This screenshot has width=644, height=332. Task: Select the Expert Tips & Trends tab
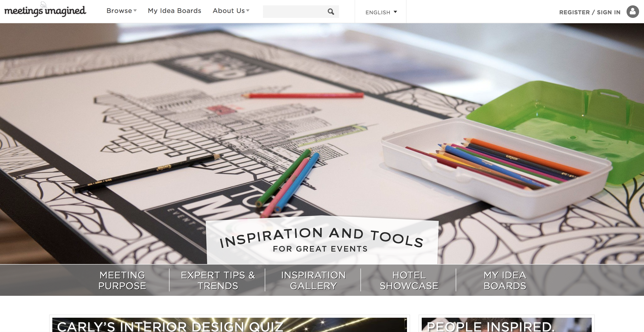point(218,280)
